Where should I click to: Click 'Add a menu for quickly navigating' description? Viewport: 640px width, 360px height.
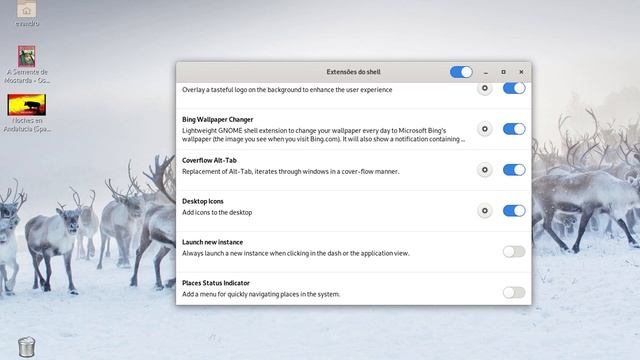[261, 294]
